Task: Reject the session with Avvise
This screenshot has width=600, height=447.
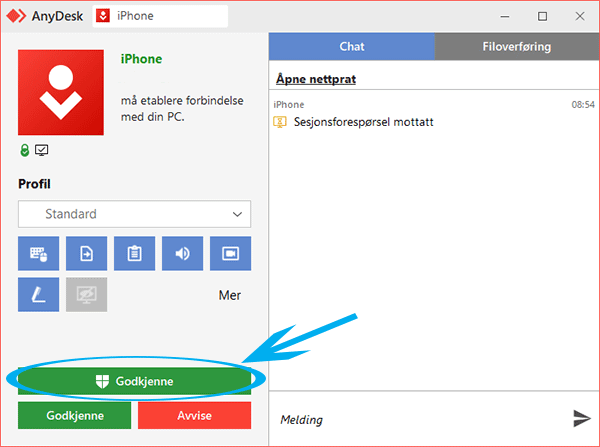Action: click(194, 415)
